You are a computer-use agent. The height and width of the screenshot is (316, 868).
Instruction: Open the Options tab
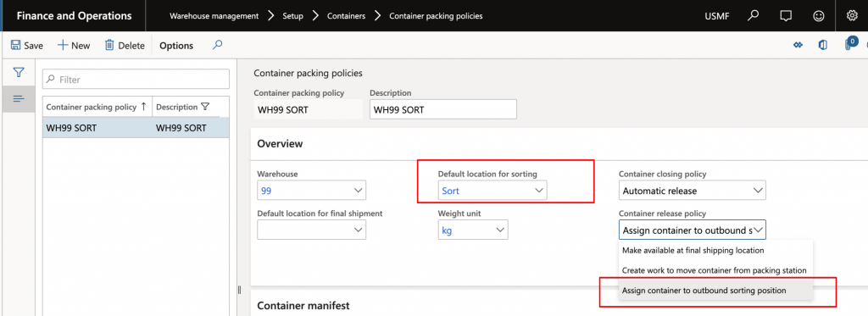pyautogui.click(x=176, y=46)
